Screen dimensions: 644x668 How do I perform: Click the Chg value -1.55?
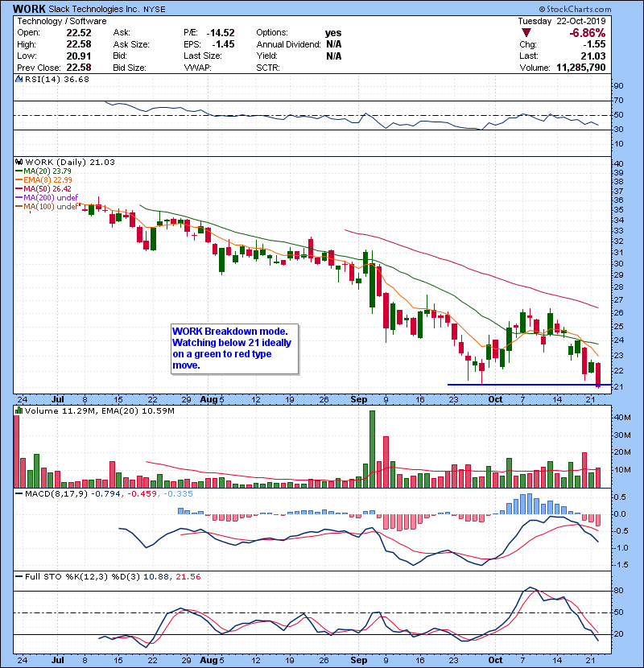[595, 44]
